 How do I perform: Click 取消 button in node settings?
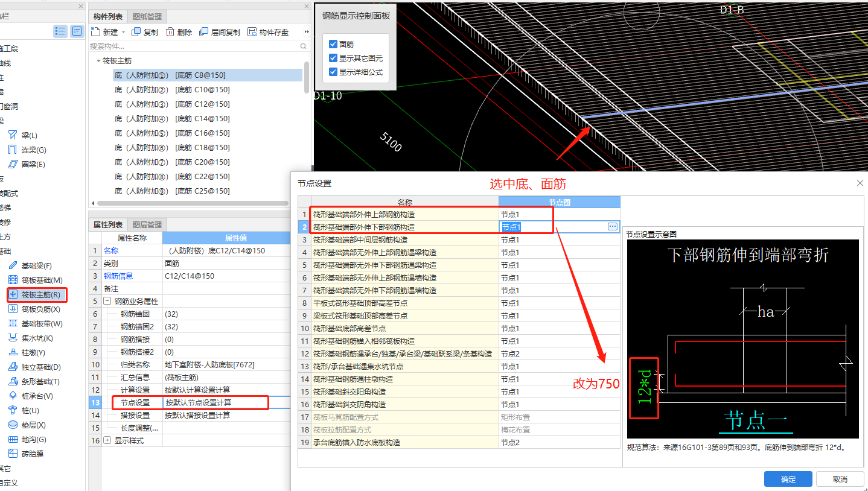pos(840,479)
